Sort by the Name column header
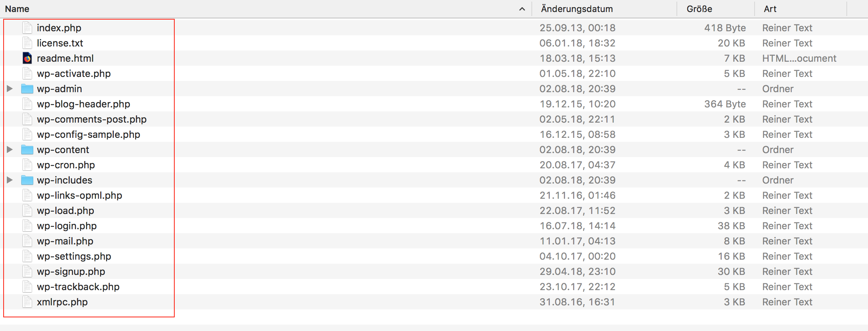Viewport: 868px width, 331px height. click(x=17, y=9)
